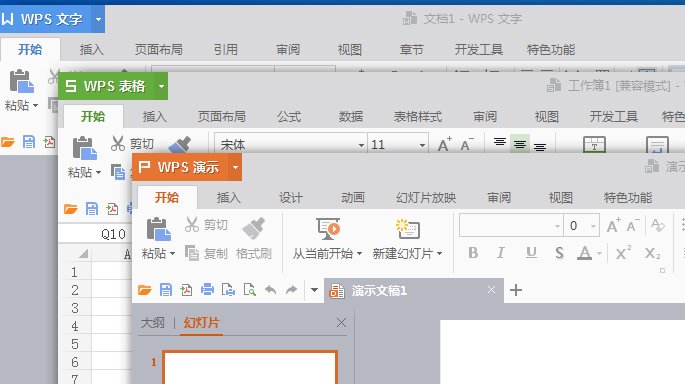The image size is (685, 384).
Task: Select slide 1 thumbnail
Action: pyautogui.click(x=250, y=367)
